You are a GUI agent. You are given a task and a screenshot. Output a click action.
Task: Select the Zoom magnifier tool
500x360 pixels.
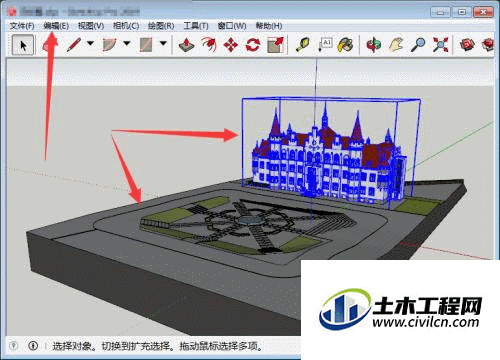click(x=418, y=45)
